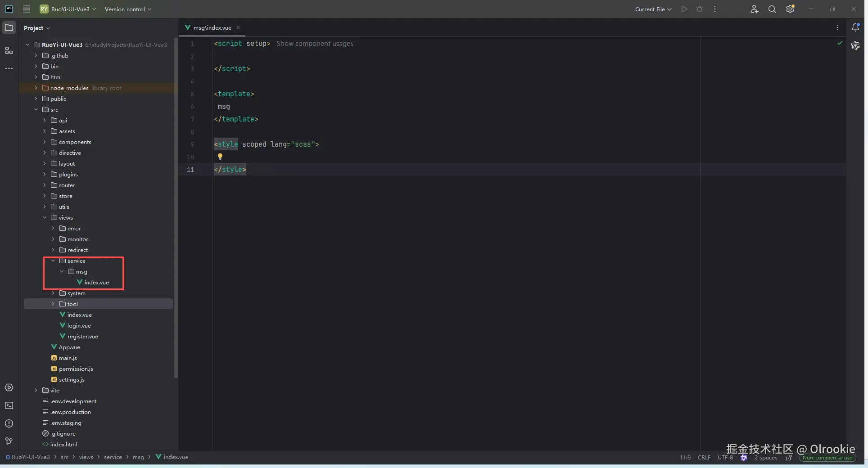This screenshot has height=468, width=868.
Task: Click the service breadcrumb in navigation bar
Action: (113, 457)
